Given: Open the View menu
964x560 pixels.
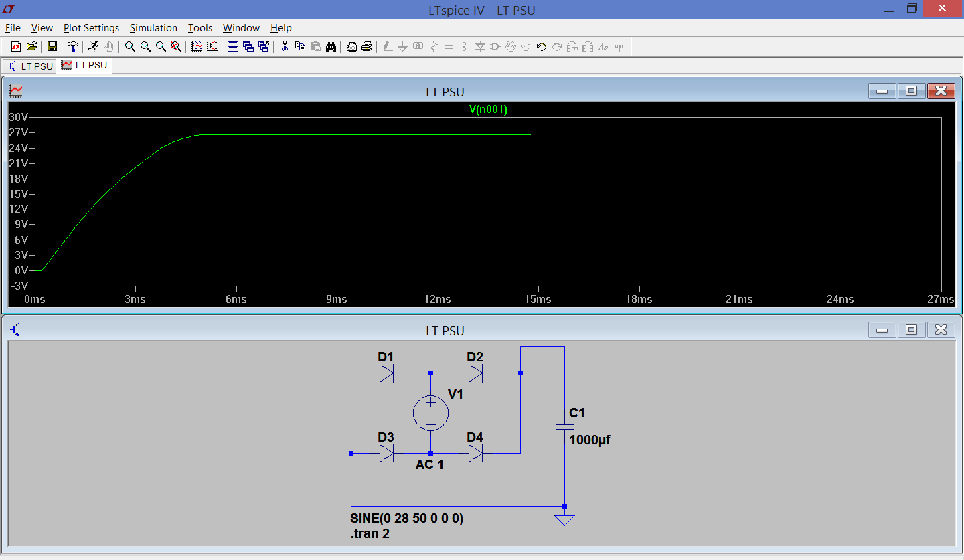Looking at the screenshot, I should pos(42,28).
